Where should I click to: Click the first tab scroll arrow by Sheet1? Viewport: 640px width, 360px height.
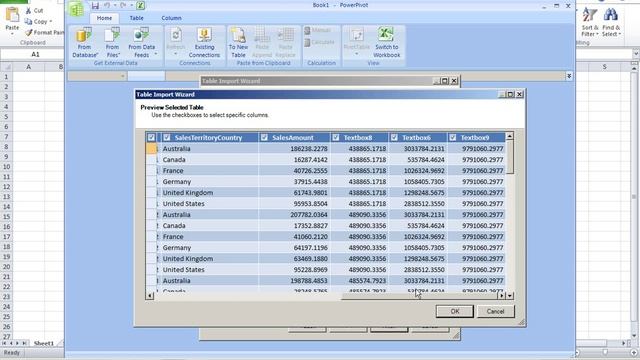[x=5, y=343]
